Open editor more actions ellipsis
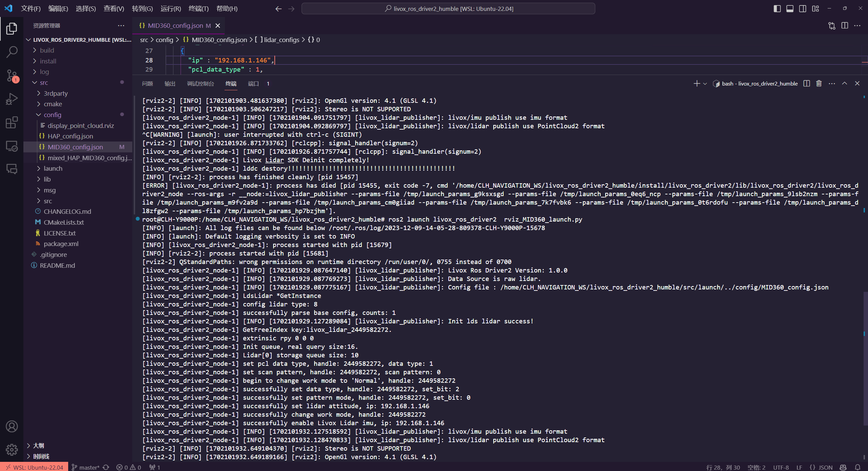The height and width of the screenshot is (471, 868). click(x=857, y=26)
